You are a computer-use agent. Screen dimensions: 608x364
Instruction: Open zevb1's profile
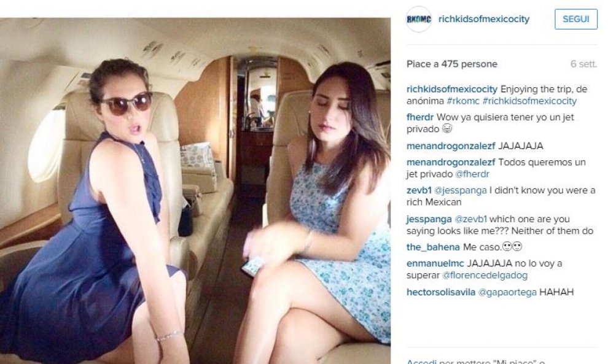[419, 191]
